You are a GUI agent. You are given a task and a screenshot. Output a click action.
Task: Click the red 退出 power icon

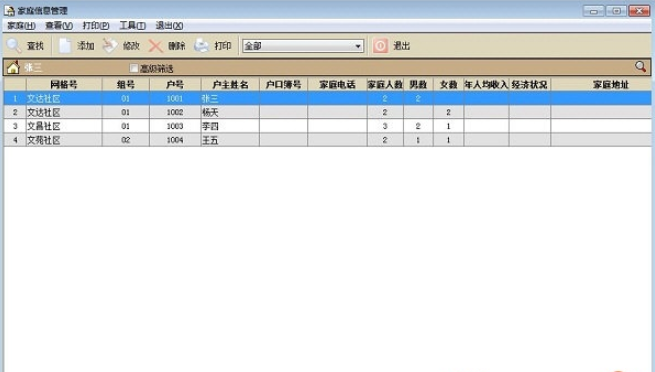pos(380,46)
